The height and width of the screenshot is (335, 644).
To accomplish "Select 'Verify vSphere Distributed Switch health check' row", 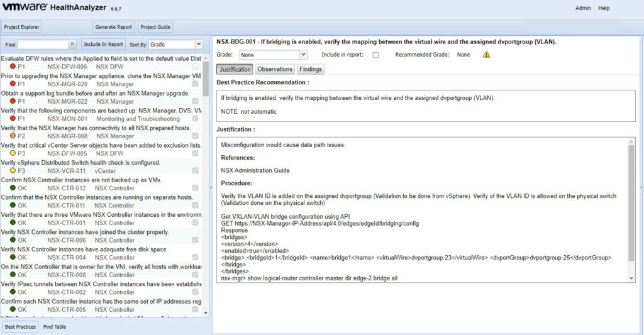I will 101,167.
